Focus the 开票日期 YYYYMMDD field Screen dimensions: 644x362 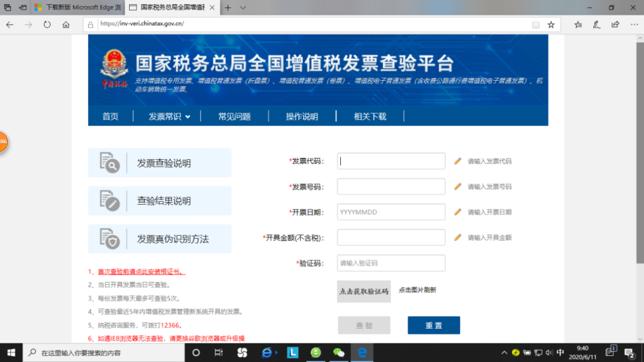[x=391, y=212]
